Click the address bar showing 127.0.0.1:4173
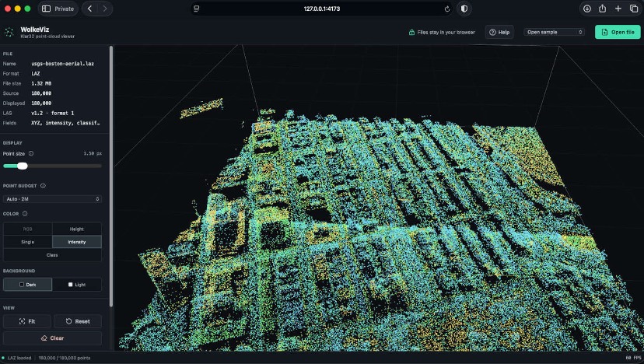The width and height of the screenshot is (644, 364). tap(321, 9)
